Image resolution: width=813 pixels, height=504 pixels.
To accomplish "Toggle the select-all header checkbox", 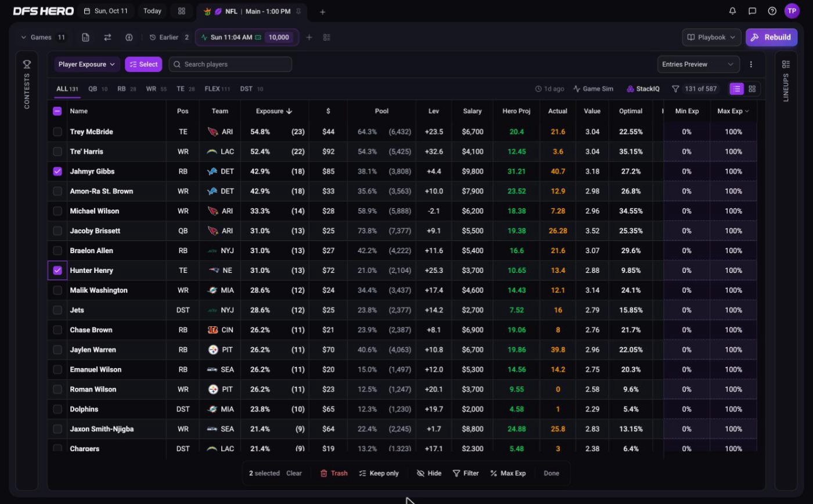I will pos(57,111).
